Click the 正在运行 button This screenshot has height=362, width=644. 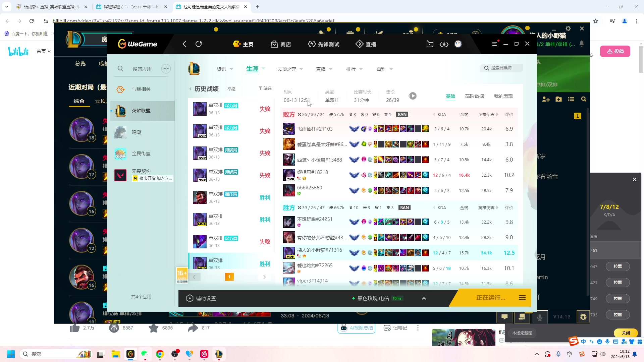[491, 298]
